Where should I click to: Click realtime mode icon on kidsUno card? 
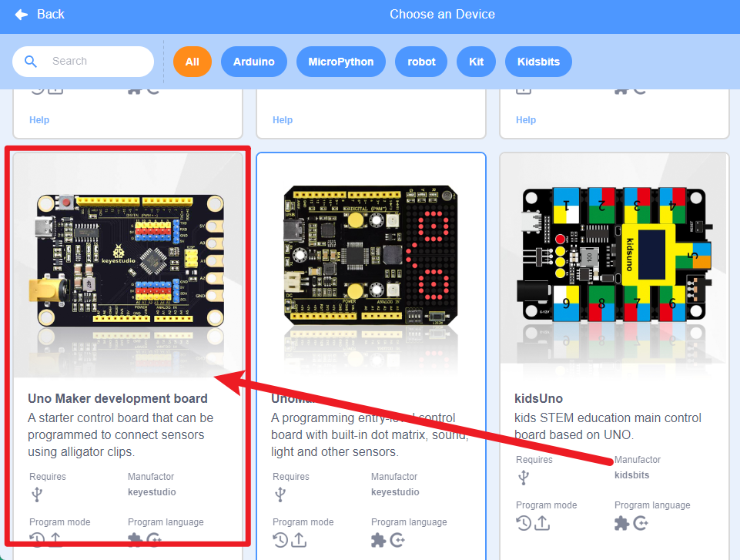pos(524,523)
